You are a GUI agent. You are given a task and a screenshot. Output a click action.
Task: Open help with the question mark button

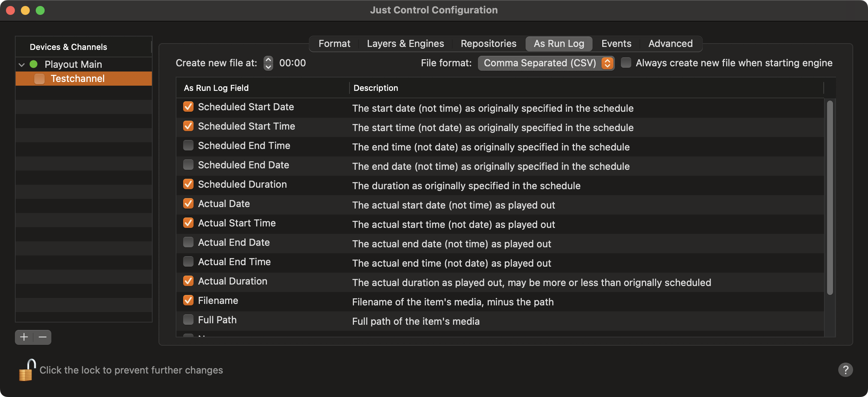(x=845, y=370)
